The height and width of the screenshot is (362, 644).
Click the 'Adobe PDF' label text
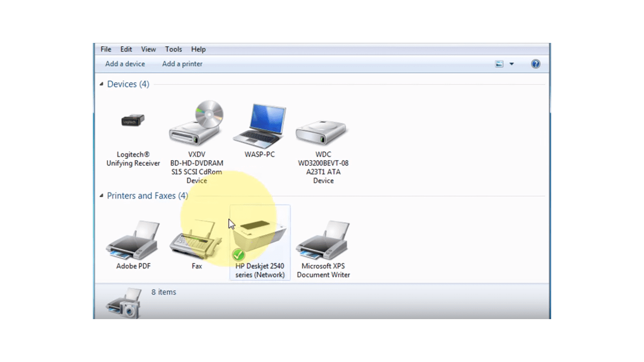[133, 266]
